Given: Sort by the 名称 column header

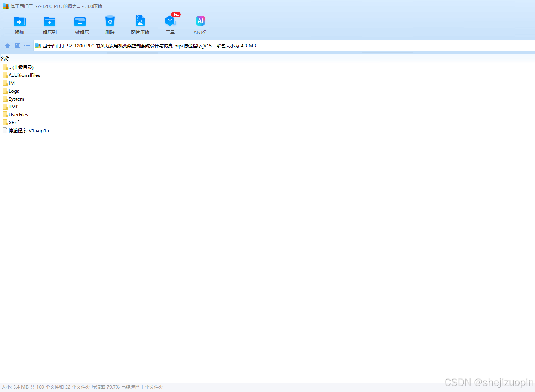Looking at the screenshot, I should click(5, 58).
